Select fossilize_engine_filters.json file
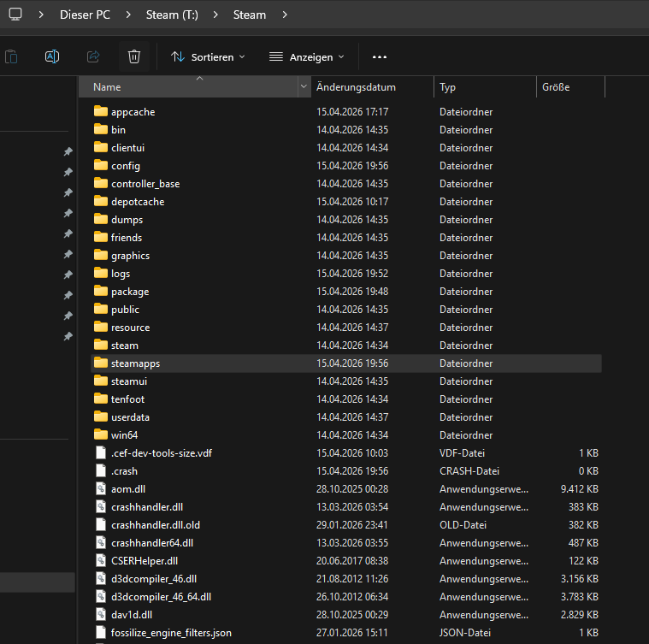 pos(171,633)
